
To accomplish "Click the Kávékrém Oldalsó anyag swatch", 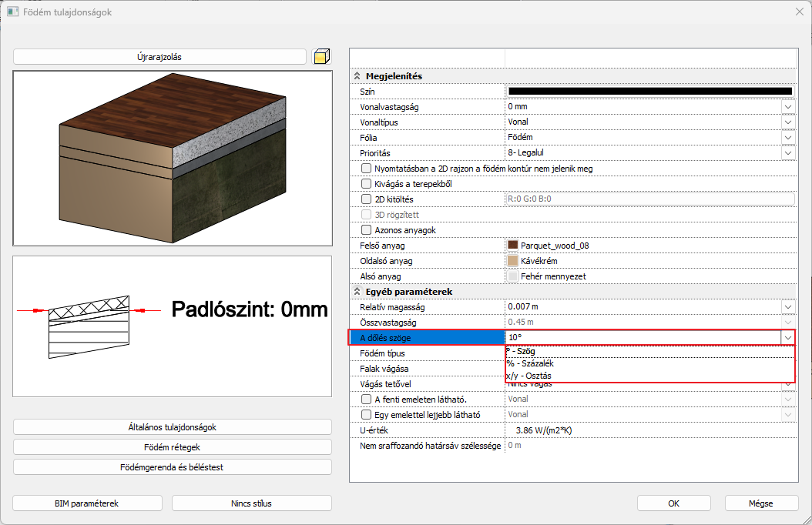I will (x=512, y=261).
